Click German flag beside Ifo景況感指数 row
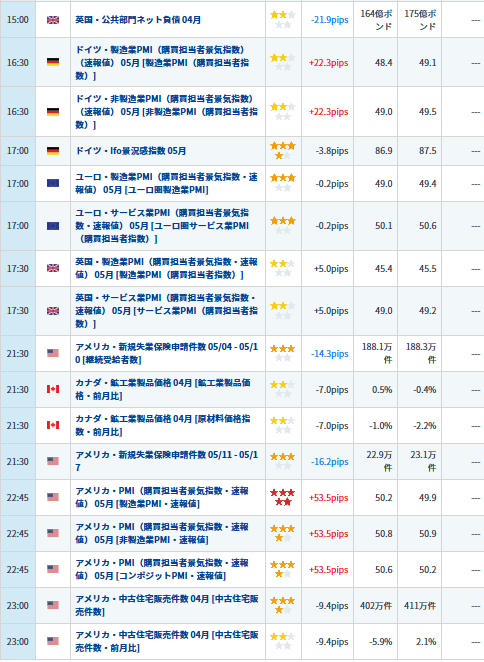 point(53,151)
